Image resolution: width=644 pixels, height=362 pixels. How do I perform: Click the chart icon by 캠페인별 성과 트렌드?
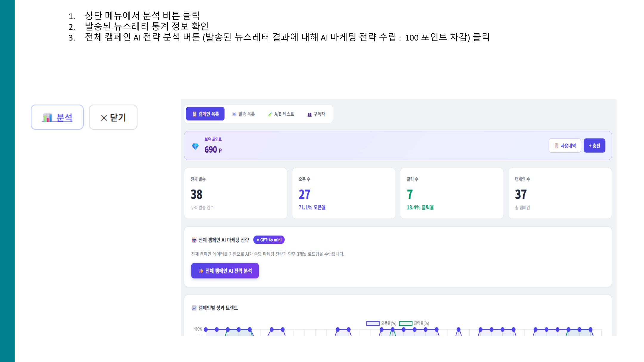tap(194, 308)
